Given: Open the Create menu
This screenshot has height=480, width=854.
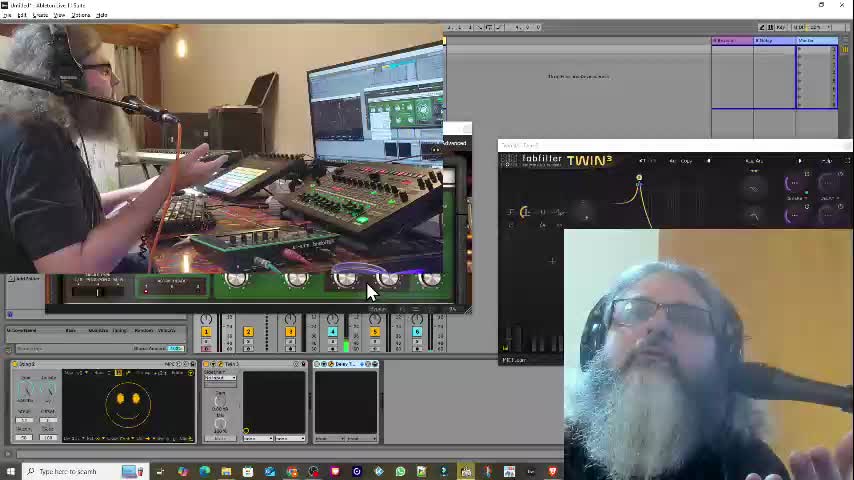Looking at the screenshot, I should [40, 15].
